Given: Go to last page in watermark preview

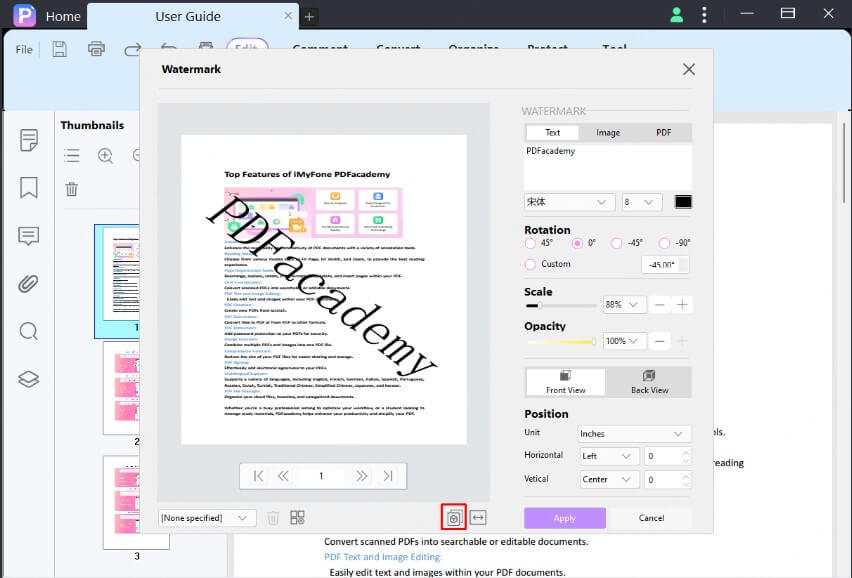Looking at the screenshot, I should click(x=387, y=476).
